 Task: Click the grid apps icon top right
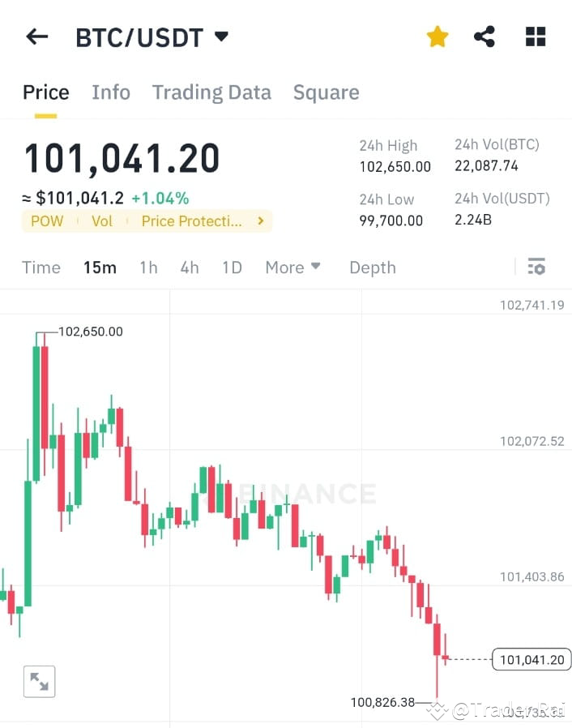535,36
